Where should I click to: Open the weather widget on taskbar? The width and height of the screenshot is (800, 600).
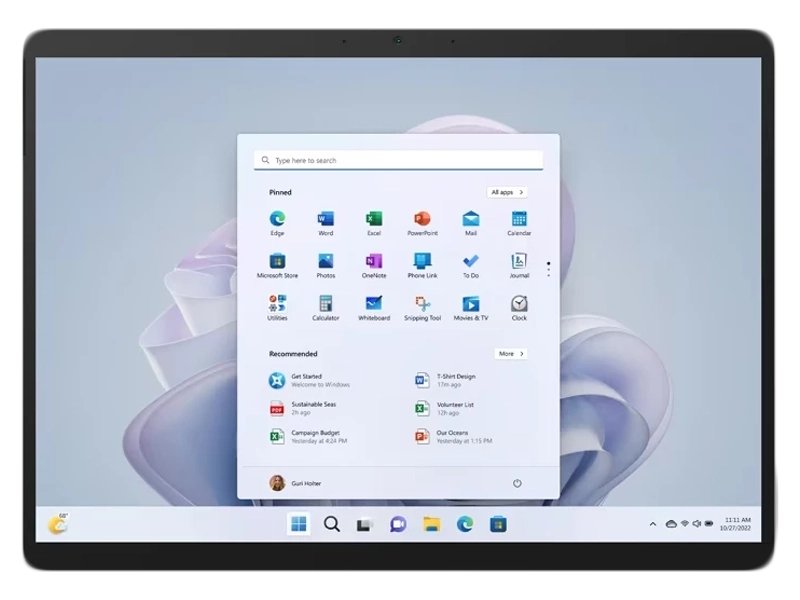58,524
